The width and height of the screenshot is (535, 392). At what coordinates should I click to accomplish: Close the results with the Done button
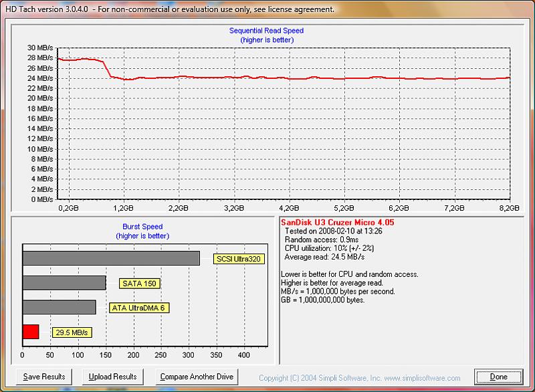tap(500, 377)
